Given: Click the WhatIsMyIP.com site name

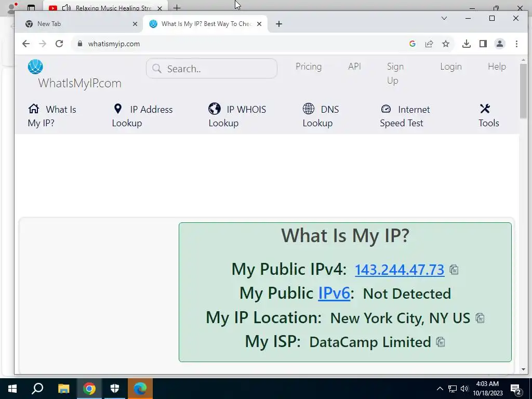Looking at the screenshot, I should 79,83.
